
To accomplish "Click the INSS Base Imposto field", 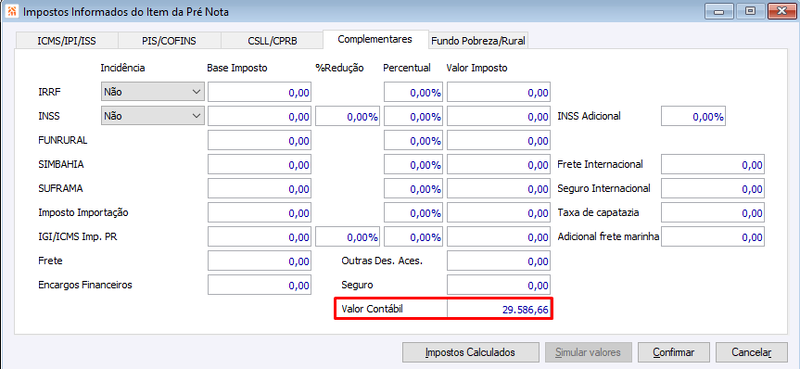I will click(x=260, y=116).
